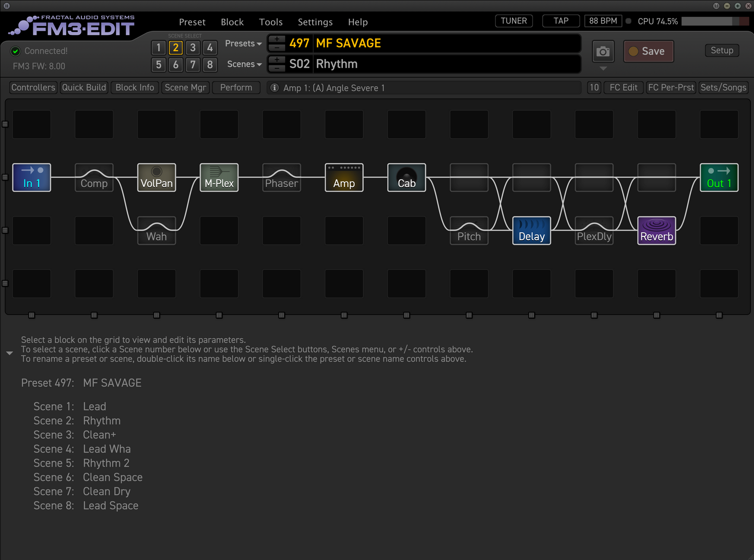Open the TUNER
Screen dimensions: 754x560
pos(514,21)
